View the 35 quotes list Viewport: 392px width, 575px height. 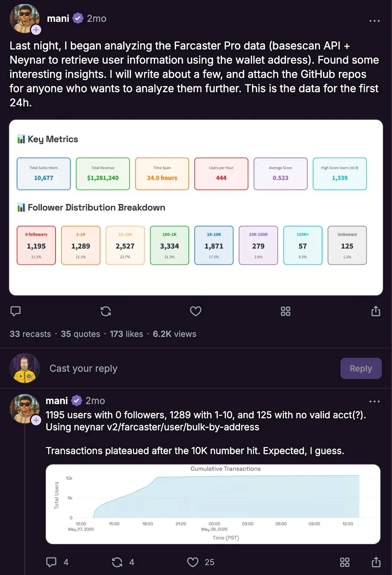[80, 334]
